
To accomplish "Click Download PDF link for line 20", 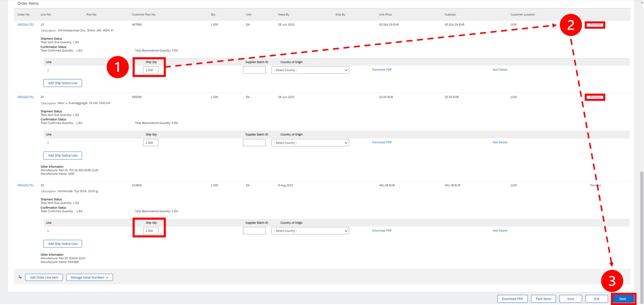I will [x=382, y=142].
